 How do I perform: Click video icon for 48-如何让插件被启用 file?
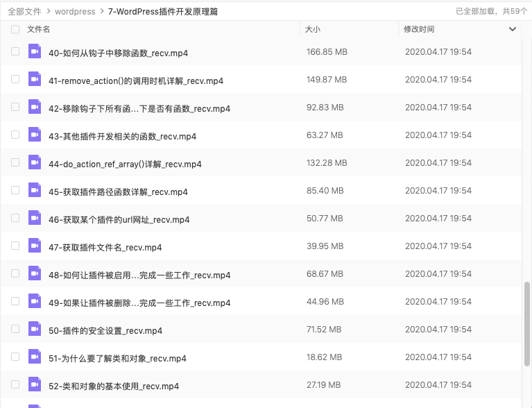coord(35,273)
